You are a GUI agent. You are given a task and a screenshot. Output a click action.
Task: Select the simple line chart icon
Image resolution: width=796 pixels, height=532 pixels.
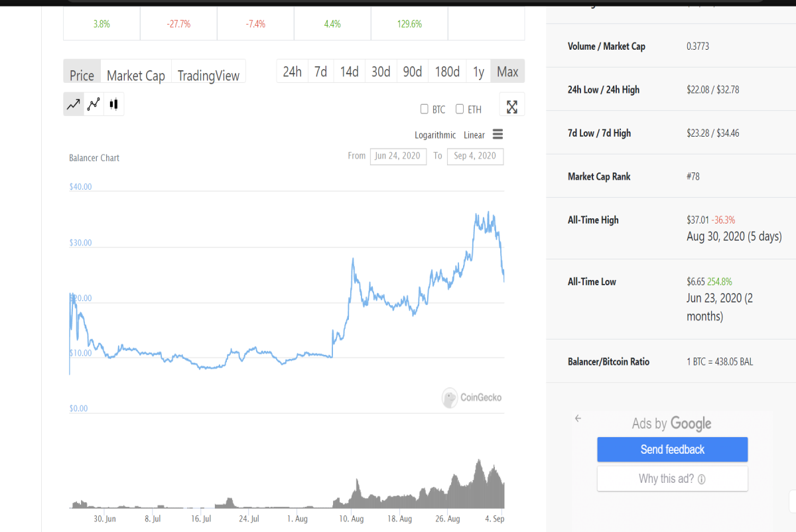(74, 104)
